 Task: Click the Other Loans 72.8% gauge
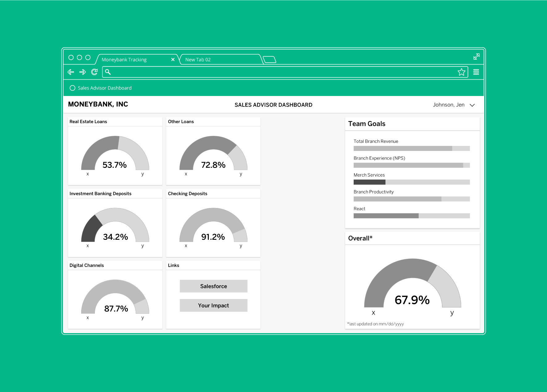tap(213, 153)
